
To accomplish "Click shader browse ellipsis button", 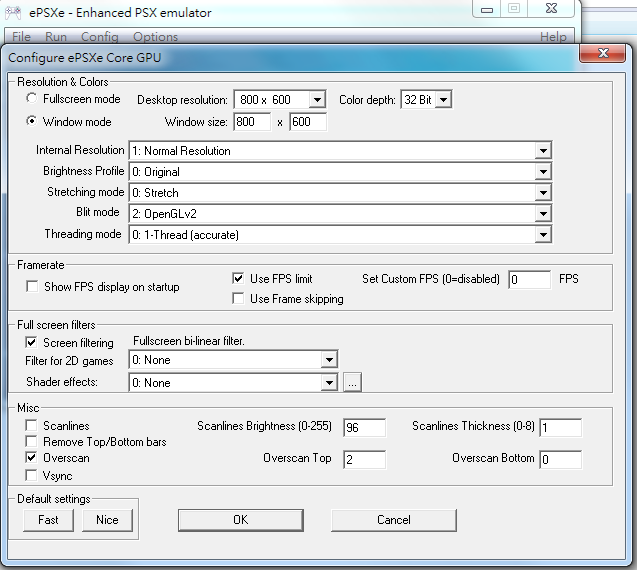I will 352,382.
